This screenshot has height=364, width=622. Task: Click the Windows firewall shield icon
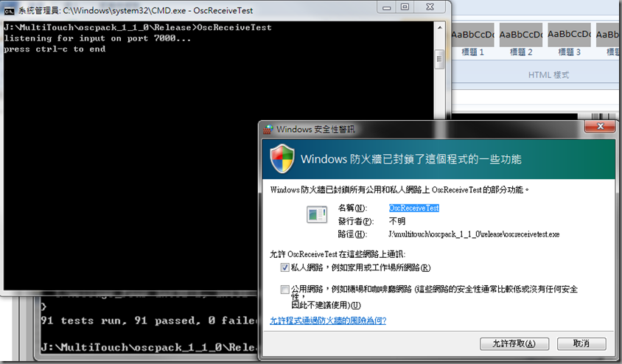click(x=282, y=158)
